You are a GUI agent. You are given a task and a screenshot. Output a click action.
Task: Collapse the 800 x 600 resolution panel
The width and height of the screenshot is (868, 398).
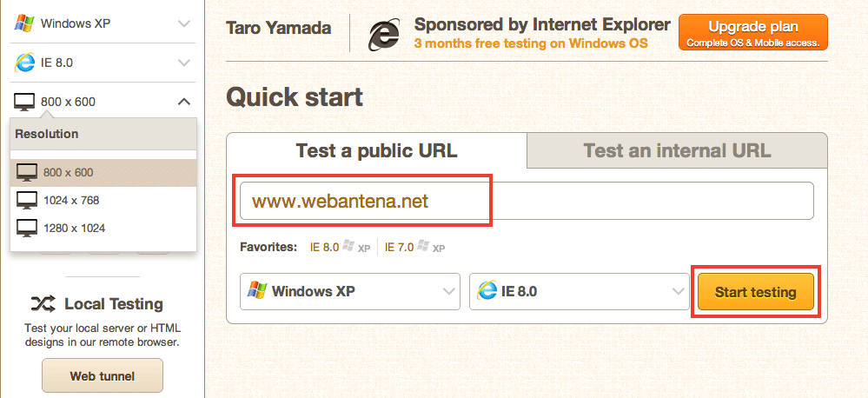(184, 102)
